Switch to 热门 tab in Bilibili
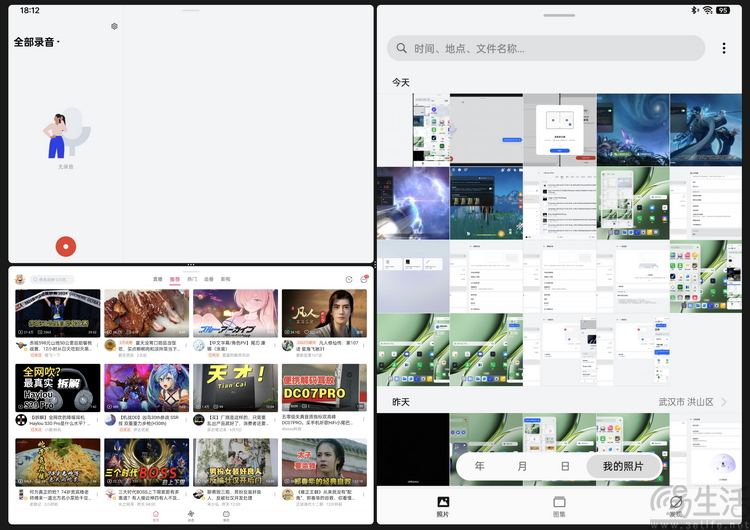 (191, 279)
